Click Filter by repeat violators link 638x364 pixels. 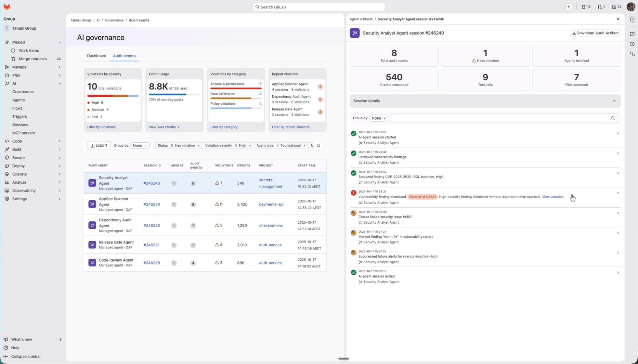291,127
